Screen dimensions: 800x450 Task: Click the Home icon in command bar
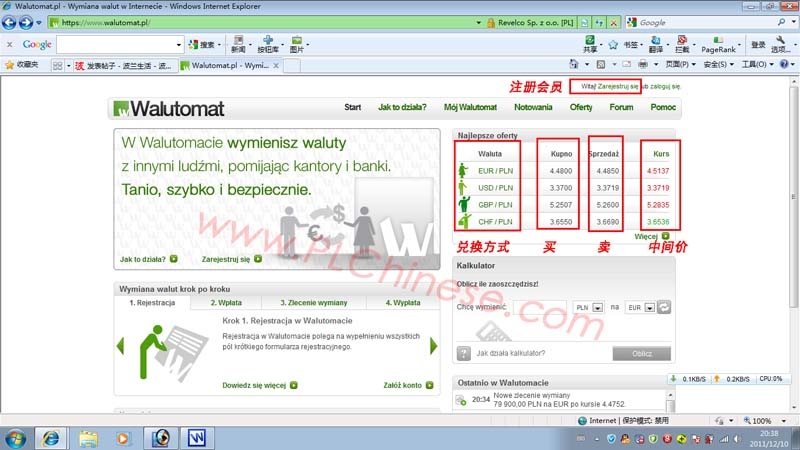tap(574, 64)
